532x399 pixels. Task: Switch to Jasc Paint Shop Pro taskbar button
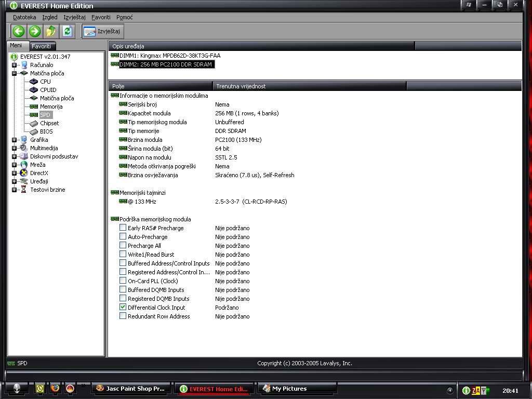130,388
